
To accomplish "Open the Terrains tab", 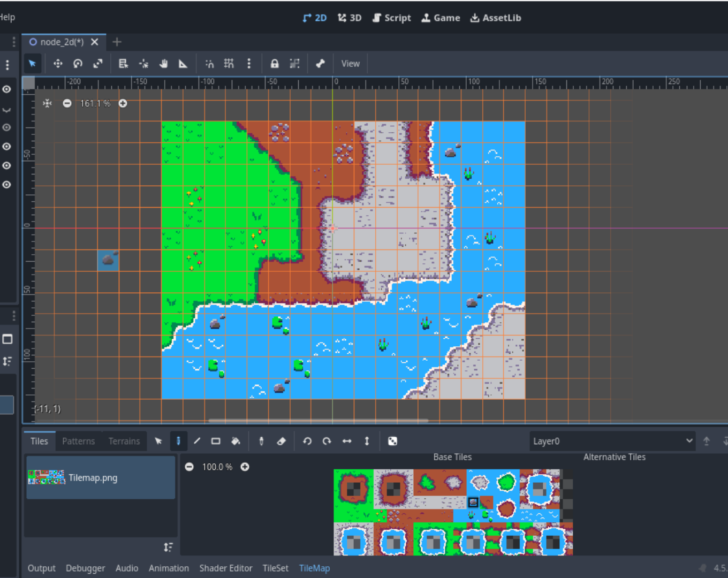I will tap(124, 441).
